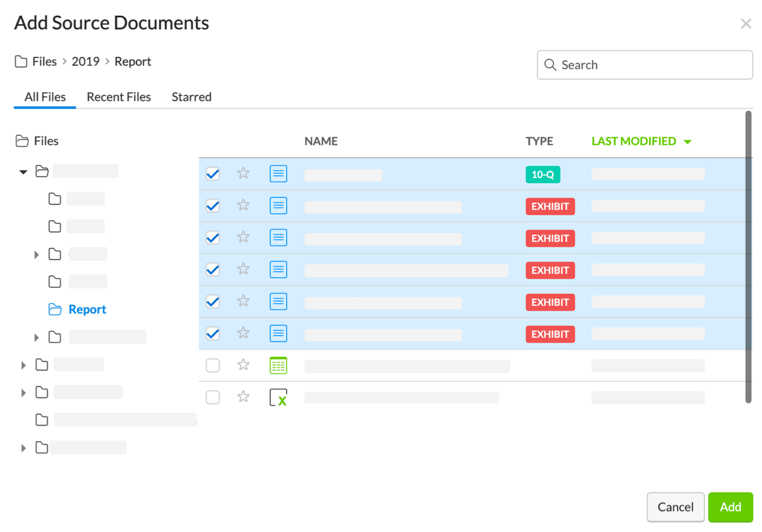Viewport: 762px width, 532px height.
Task: Click the document icon in the first EXHIBIT row
Action: (278, 206)
